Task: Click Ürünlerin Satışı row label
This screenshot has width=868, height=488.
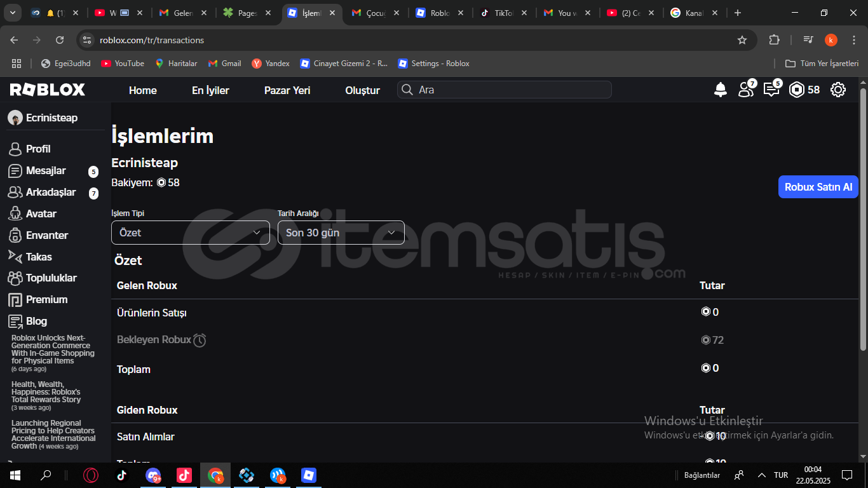Action: point(152,313)
